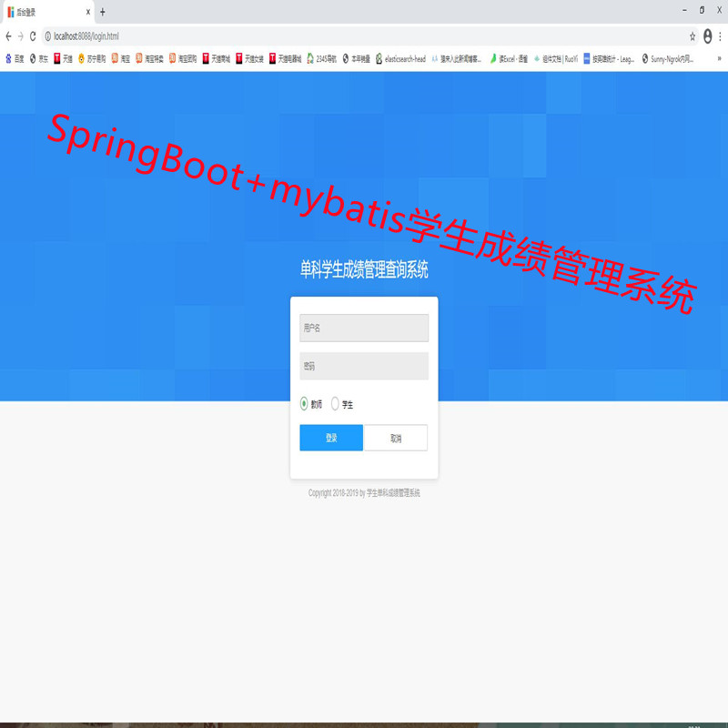
Task: Click the browser back arrow
Action: tap(8, 36)
